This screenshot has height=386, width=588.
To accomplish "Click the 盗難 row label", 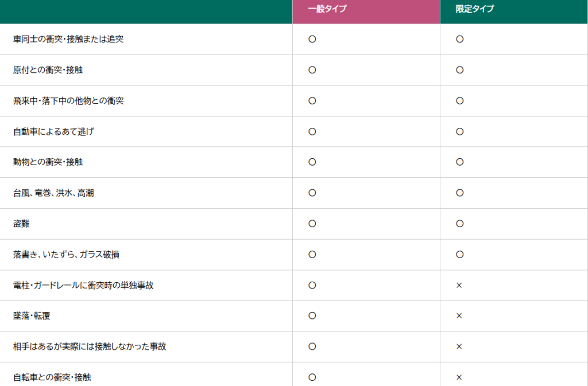I will (21, 224).
